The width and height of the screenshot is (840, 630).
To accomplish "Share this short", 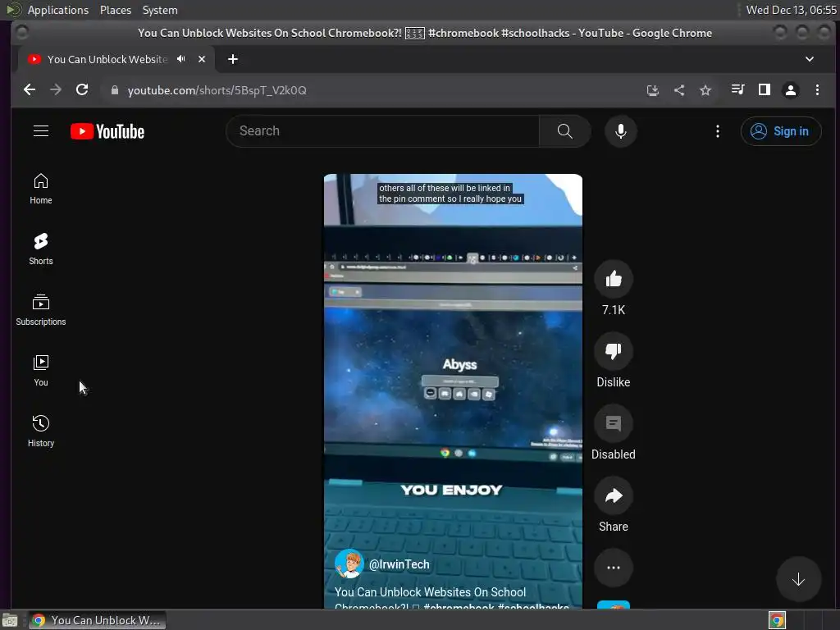I will (614, 495).
